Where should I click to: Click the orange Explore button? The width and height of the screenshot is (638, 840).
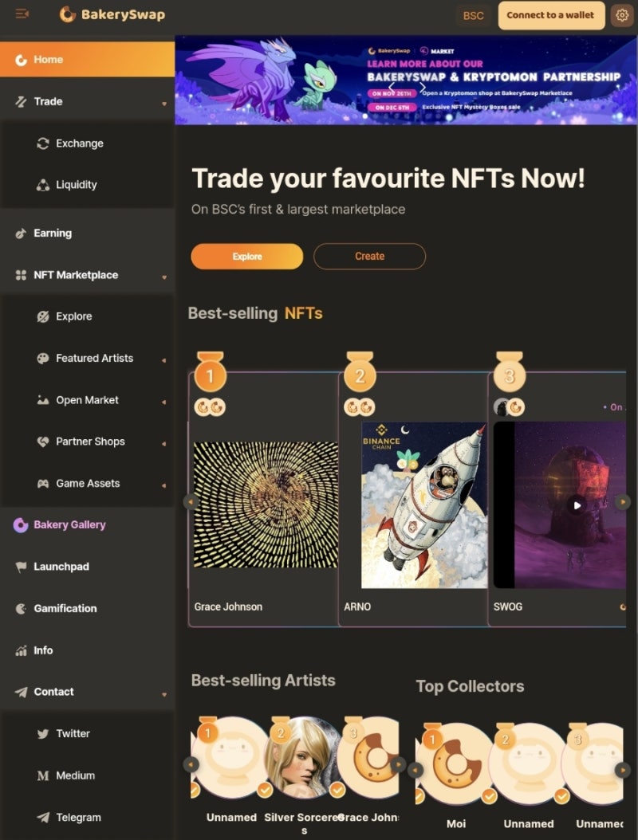(x=247, y=256)
